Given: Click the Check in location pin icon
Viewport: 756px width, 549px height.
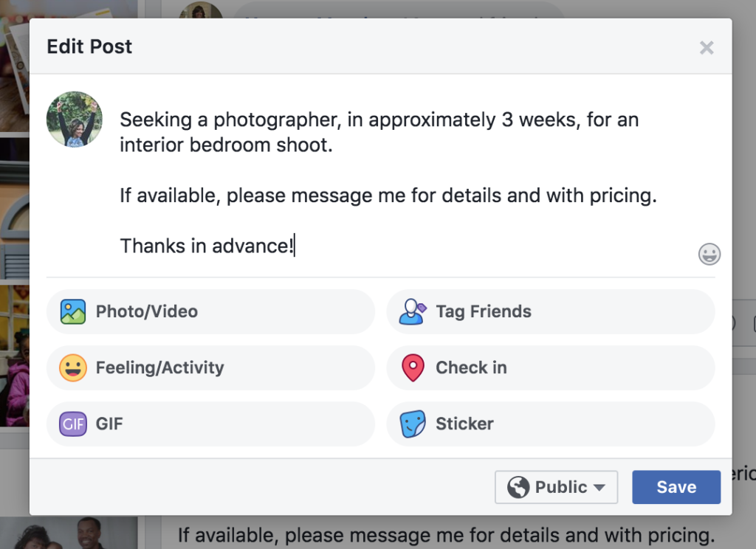Looking at the screenshot, I should [x=413, y=367].
